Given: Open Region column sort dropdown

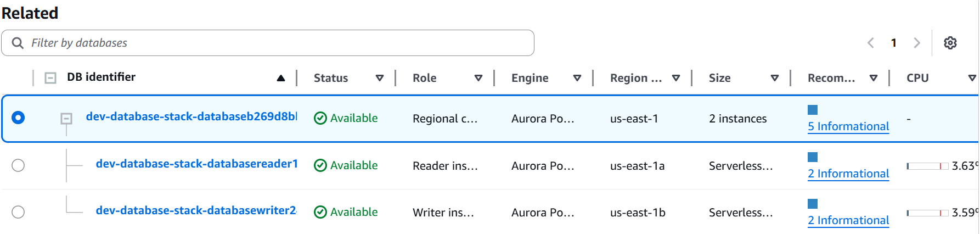Looking at the screenshot, I should 676,78.
